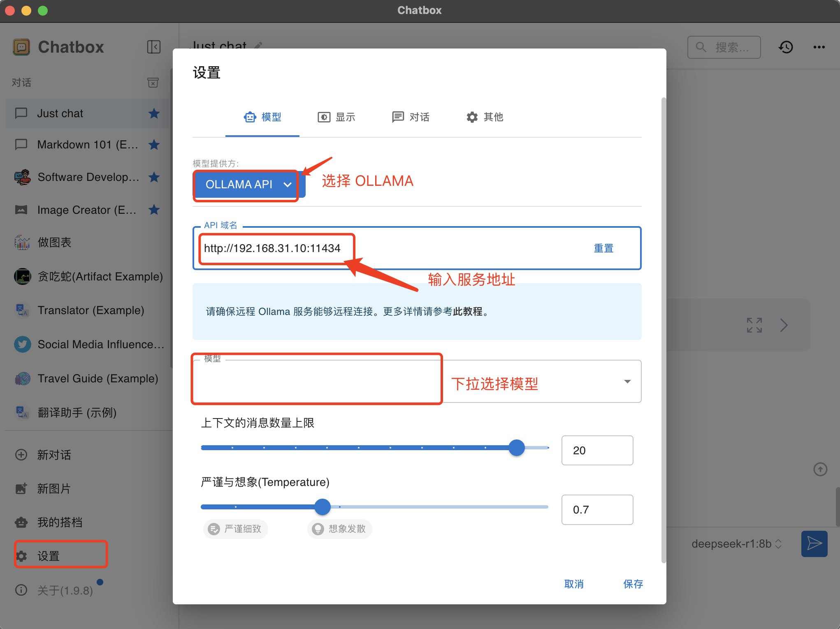The height and width of the screenshot is (629, 840).
Task: Open the chat history clock icon
Action: 786,47
